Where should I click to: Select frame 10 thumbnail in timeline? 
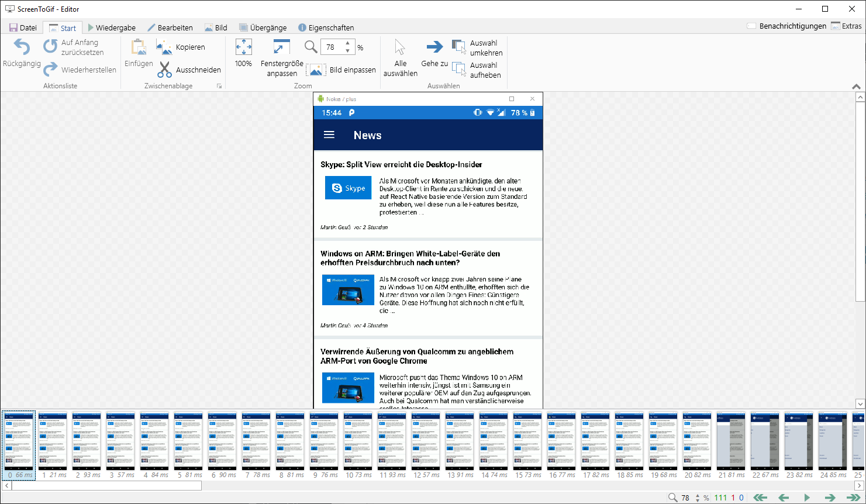[358, 441]
